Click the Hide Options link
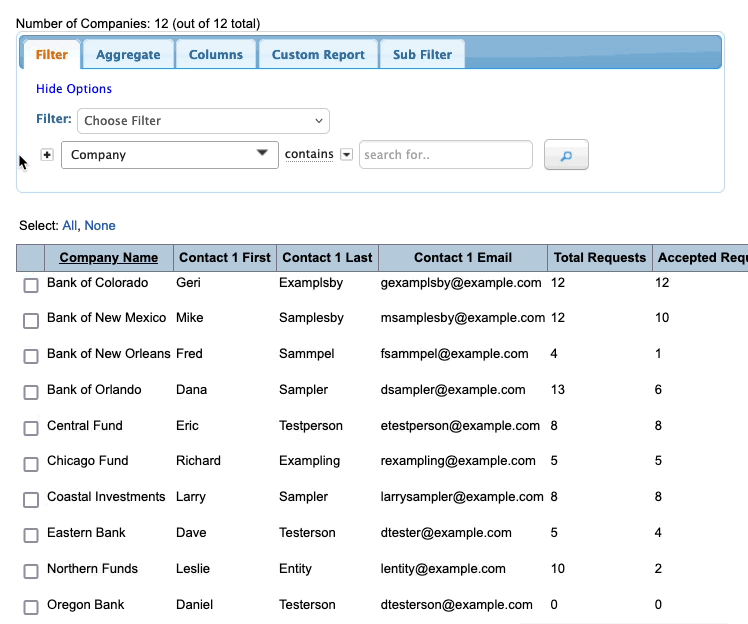 (x=74, y=89)
